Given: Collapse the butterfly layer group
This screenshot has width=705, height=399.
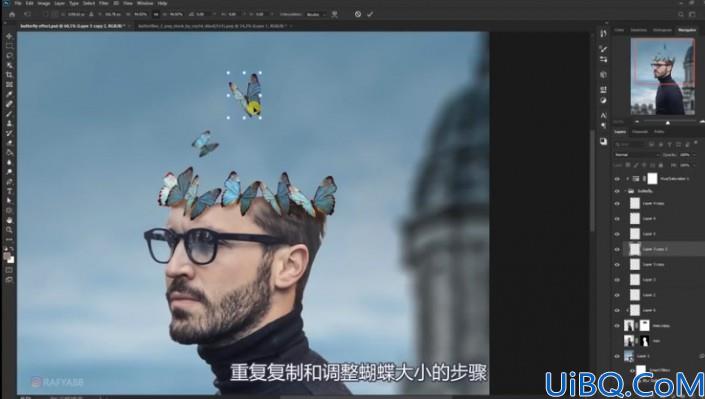Looking at the screenshot, I should [625, 191].
